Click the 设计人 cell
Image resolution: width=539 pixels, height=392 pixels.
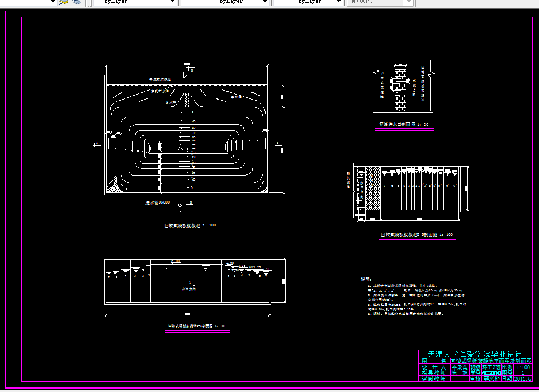434,367
